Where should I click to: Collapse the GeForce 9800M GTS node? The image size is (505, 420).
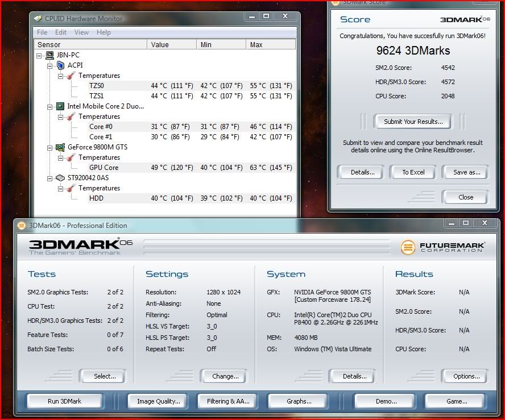(x=49, y=148)
